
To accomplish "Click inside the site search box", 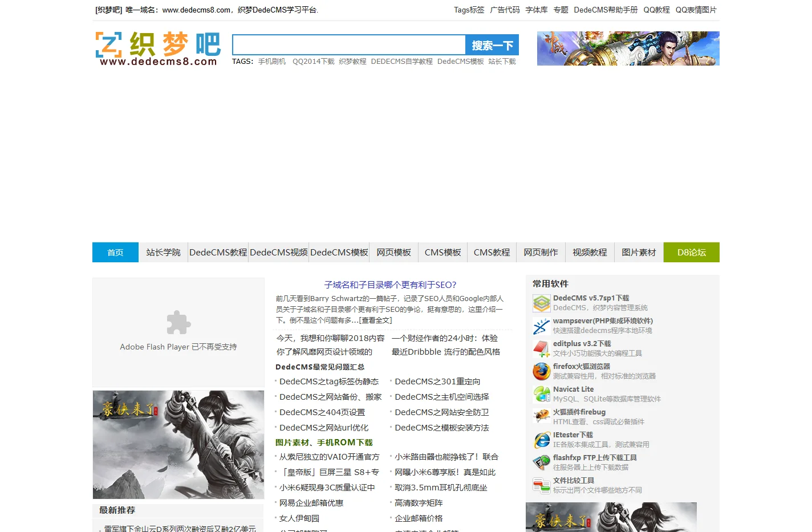I will coord(349,45).
